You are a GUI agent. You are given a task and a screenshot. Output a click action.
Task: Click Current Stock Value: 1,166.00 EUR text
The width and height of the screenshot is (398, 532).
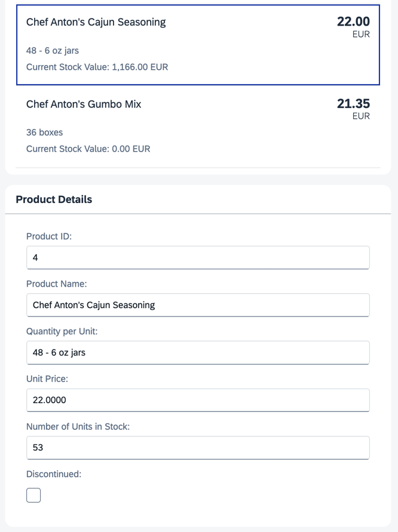point(97,67)
